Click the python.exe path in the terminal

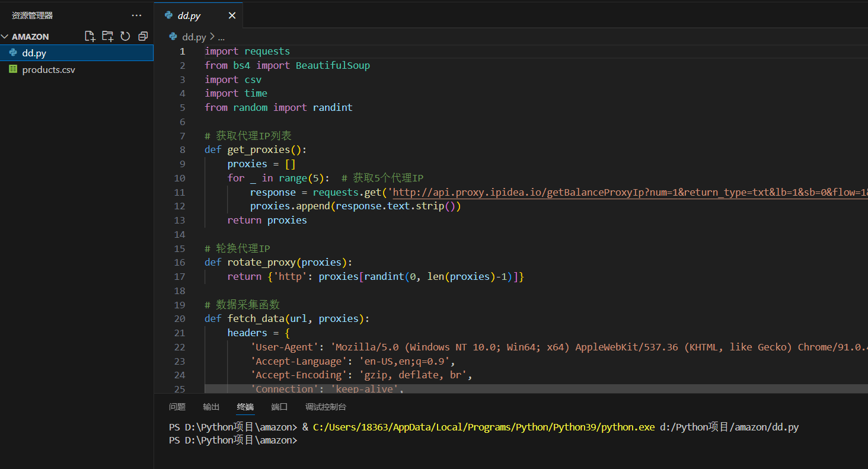tap(484, 427)
